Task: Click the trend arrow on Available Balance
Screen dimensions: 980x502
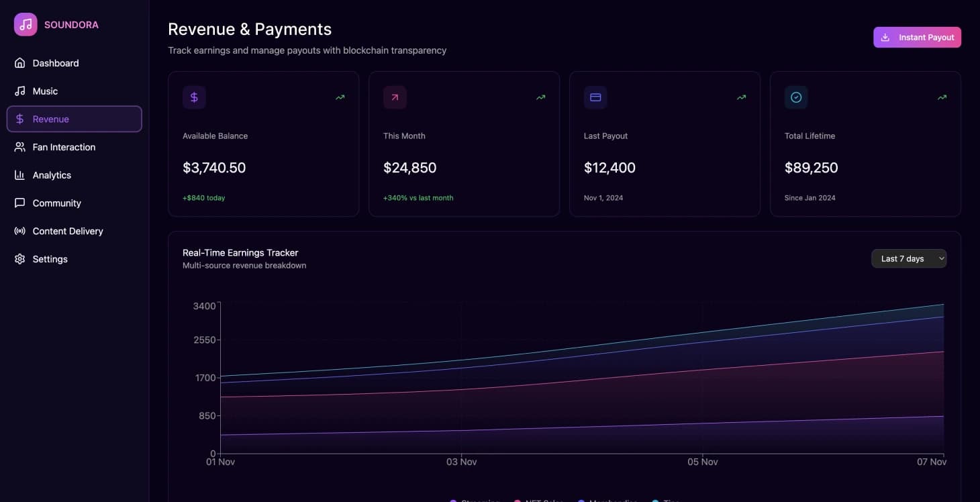Action: click(x=340, y=97)
